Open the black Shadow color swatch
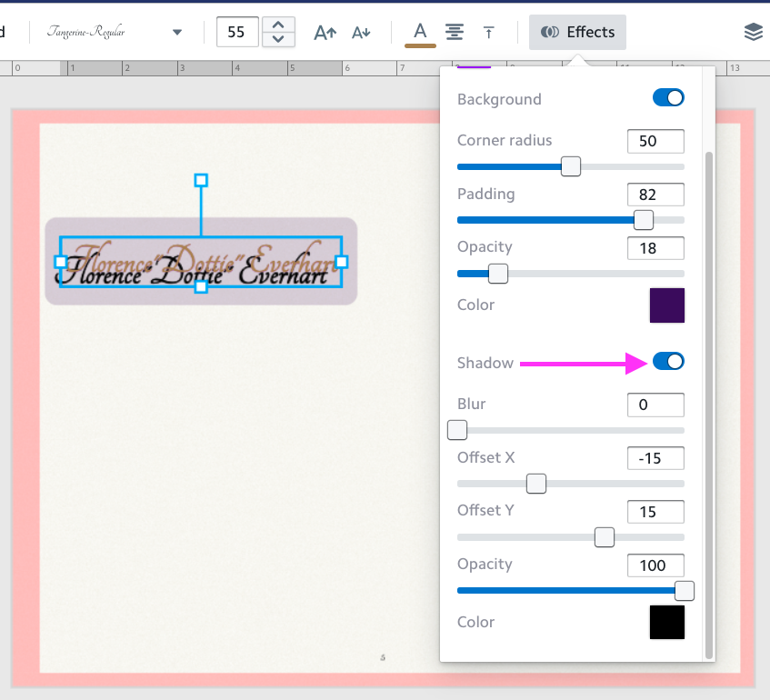Screen dimensions: 770x700 [x=666, y=623]
